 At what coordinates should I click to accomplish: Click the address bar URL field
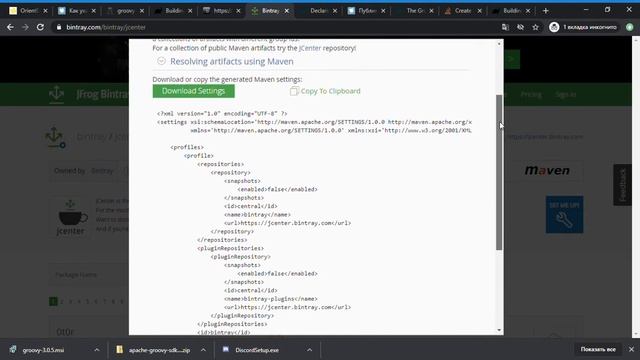273,27
